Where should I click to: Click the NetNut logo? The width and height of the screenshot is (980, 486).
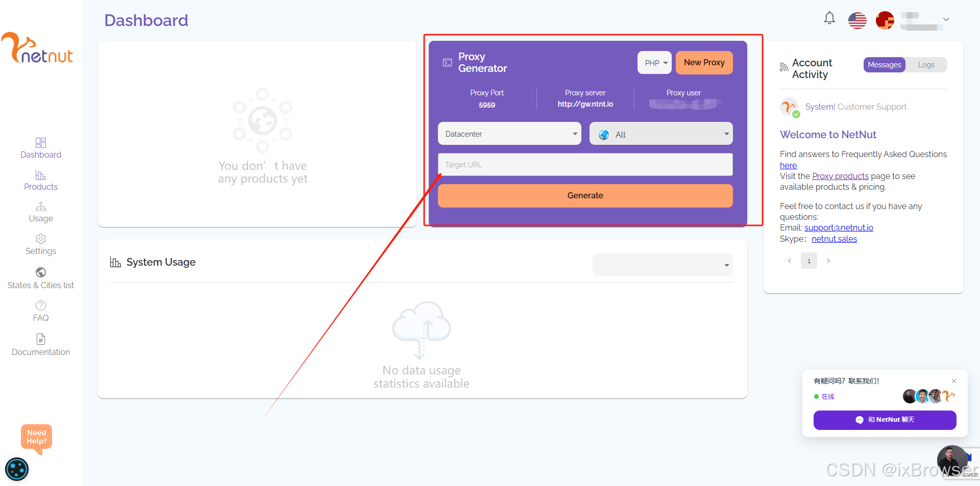(37, 48)
